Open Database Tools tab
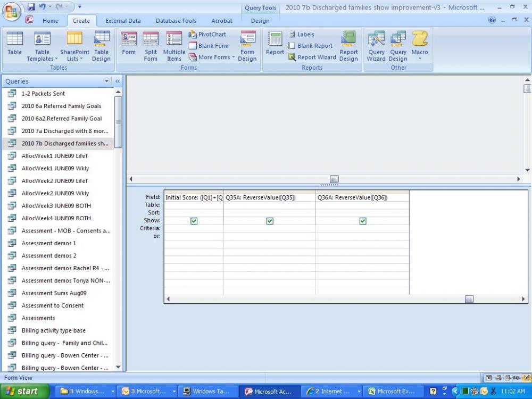This screenshot has height=399, width=532. pyautogui.click(x=176, y=21)
